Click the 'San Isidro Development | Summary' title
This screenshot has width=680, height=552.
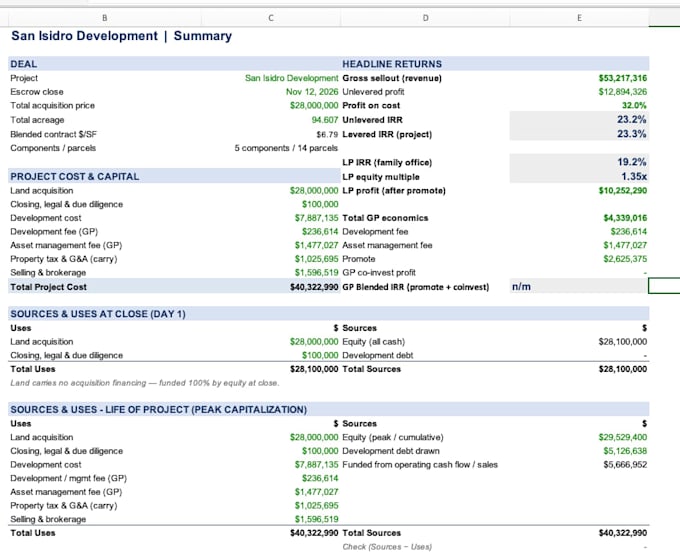click(121, 36)
